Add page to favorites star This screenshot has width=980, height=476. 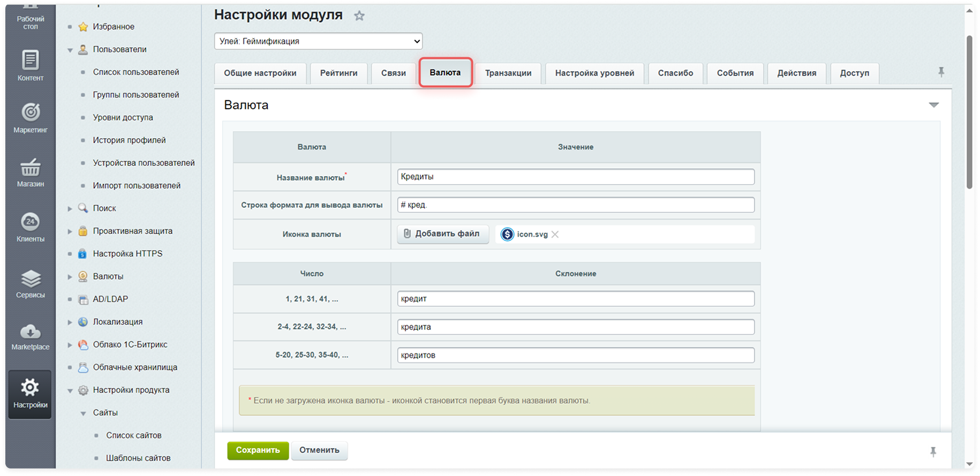pos(359,16)
